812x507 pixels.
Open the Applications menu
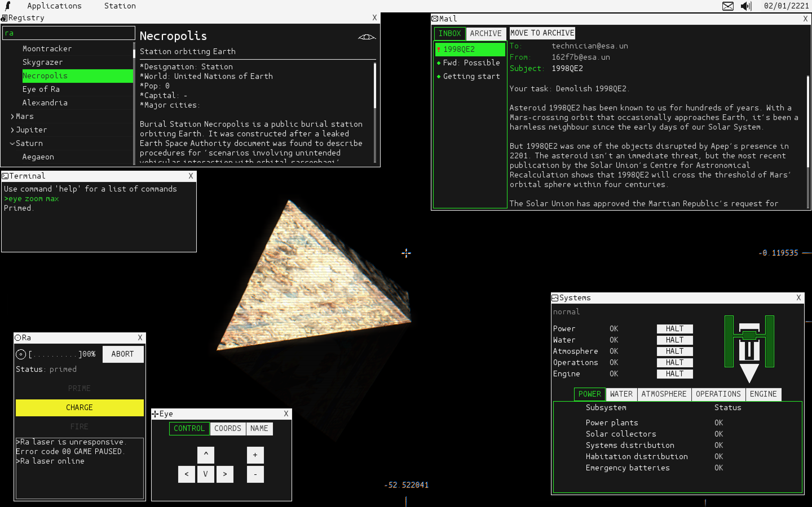(x=54, y=6)
